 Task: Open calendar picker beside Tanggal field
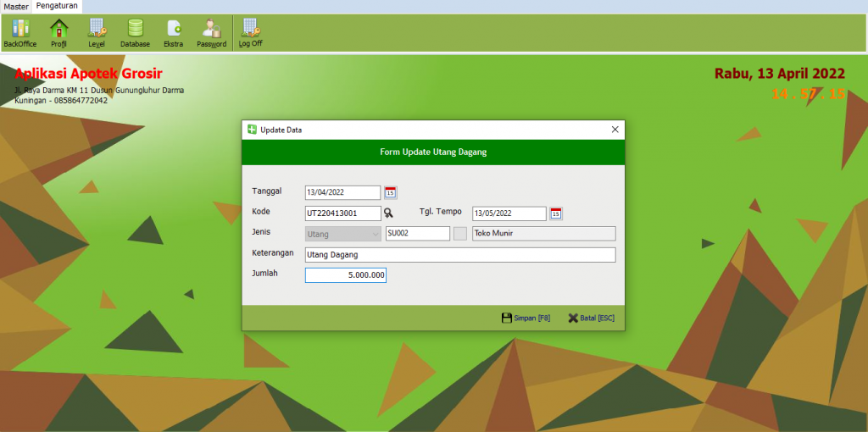[x=390, y=192]
